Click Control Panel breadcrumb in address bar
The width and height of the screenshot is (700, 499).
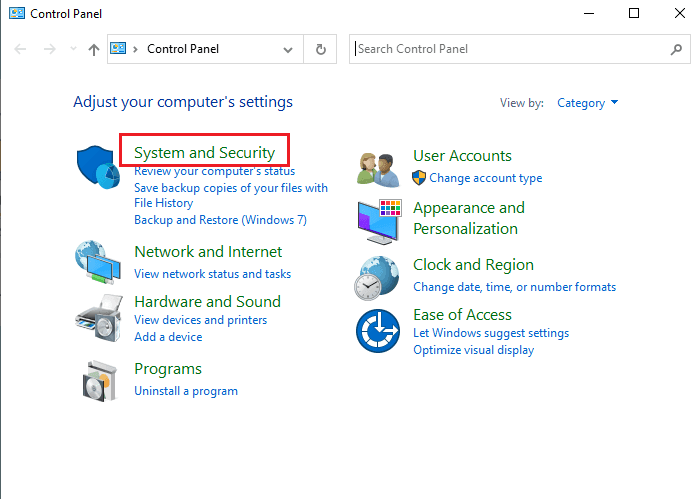(183, 49)
